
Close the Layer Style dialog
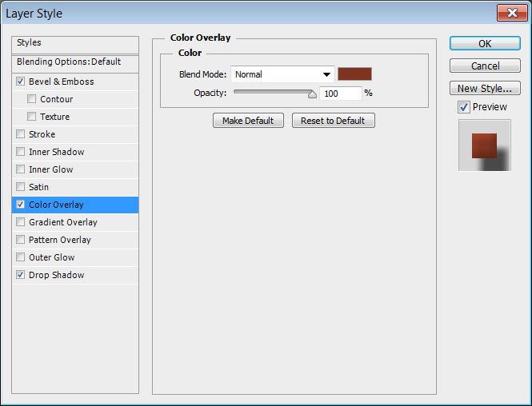pos(512,13)
